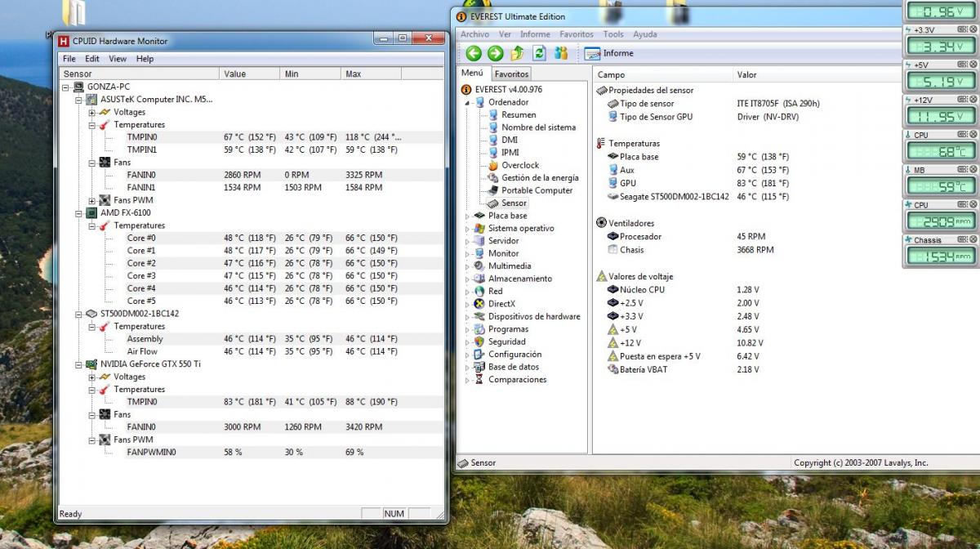The height and width of the screenshot is (549, 980).
Task: Open the Informe menu in EVEREST menubar
Action: click(x=535, y=34)
